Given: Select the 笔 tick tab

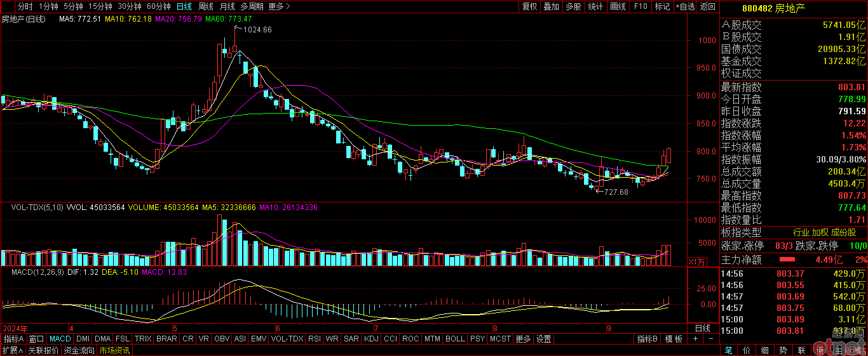Looking at the screenshot, I should tap(729, 350).
